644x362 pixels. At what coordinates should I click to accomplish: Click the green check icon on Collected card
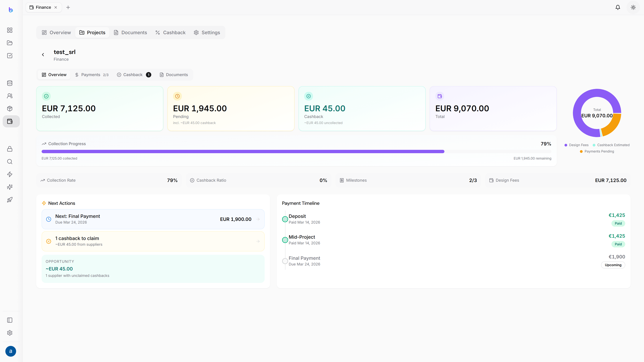click(46, 96)
